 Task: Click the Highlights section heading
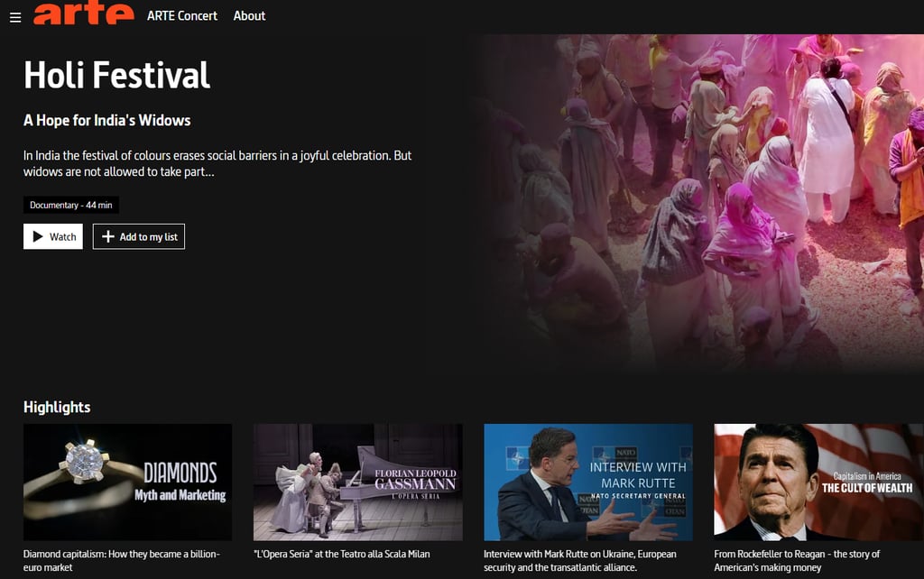(57, 407)
